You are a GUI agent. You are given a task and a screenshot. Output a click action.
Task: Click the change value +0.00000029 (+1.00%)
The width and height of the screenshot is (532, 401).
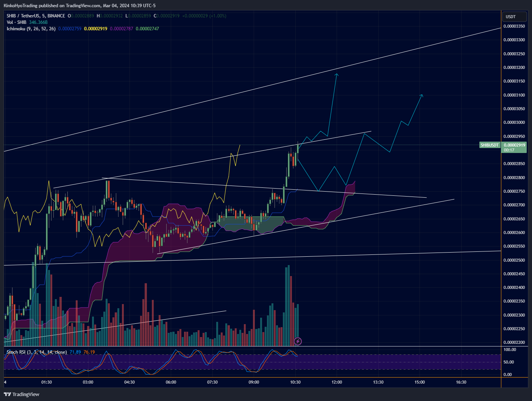(x=204, y=16)
